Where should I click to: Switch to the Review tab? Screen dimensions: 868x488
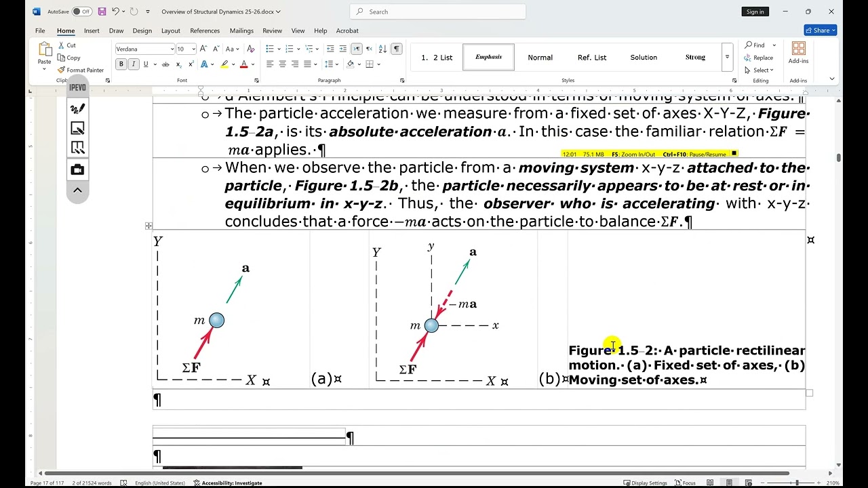[x=272, y=30]
